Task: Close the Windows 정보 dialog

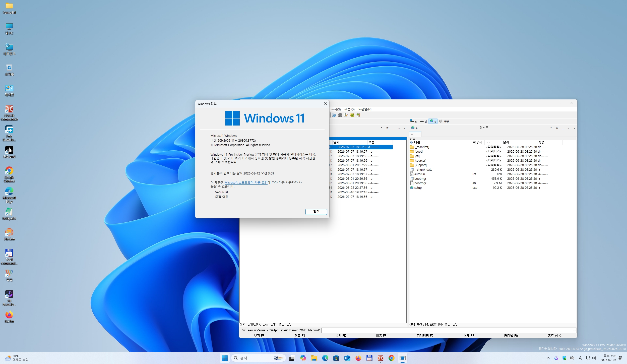Action: 326,104
